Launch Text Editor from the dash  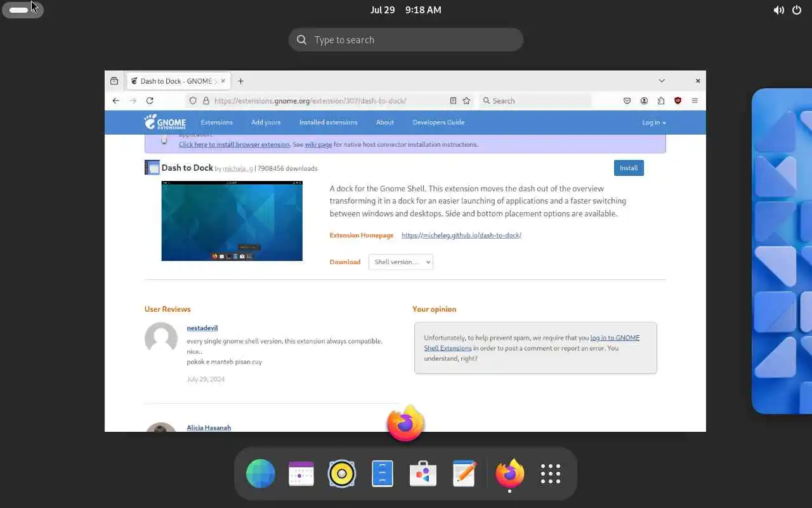click(x=464, y=474)
